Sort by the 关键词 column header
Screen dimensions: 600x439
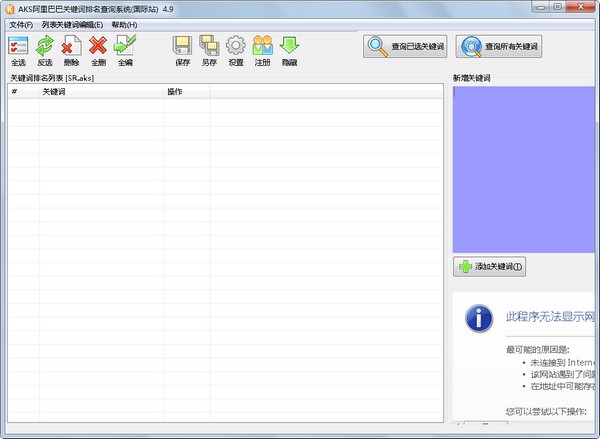(100, 92)
